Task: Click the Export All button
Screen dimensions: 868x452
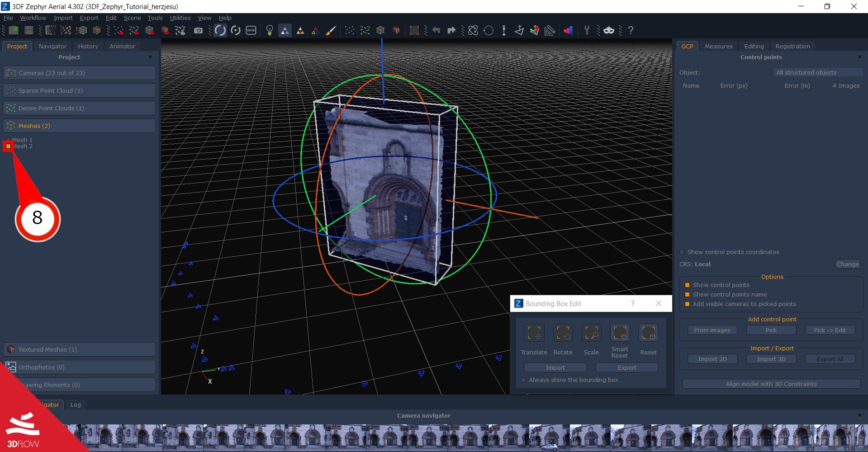Action: [830, 359]
